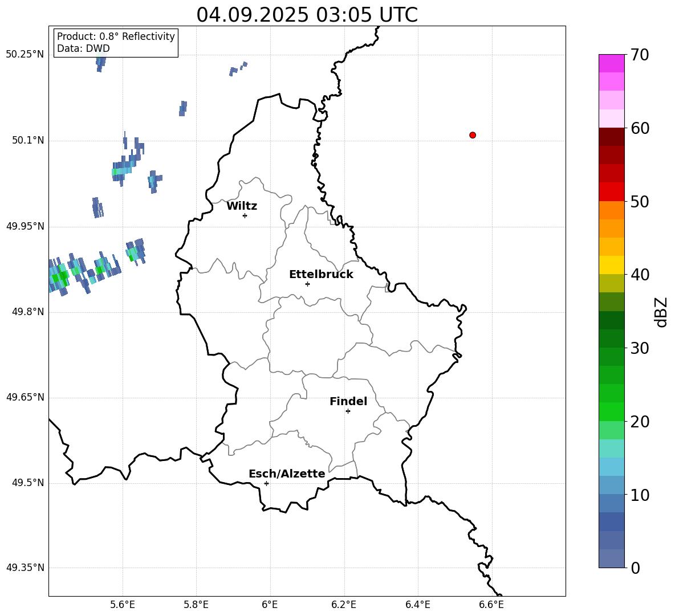Click the colorbar tick label 40
675x616 pixels.
[x=640, y=275]
